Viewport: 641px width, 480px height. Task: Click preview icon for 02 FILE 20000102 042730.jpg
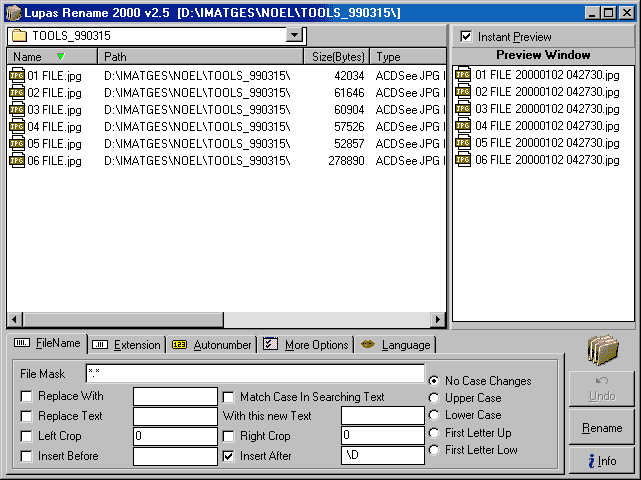click(x=463, y=92)
